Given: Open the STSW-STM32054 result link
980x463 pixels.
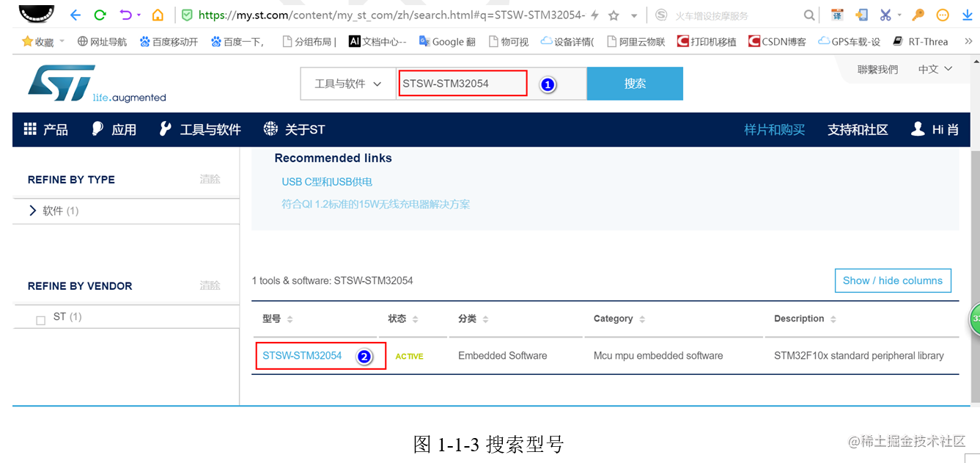Looking at the screenshot, I should (302, 355).
